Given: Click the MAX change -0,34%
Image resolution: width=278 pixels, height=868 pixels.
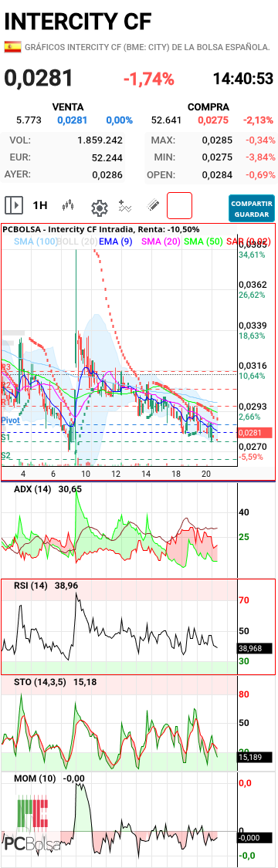Looking at the screenshot, I should (259, 140).
